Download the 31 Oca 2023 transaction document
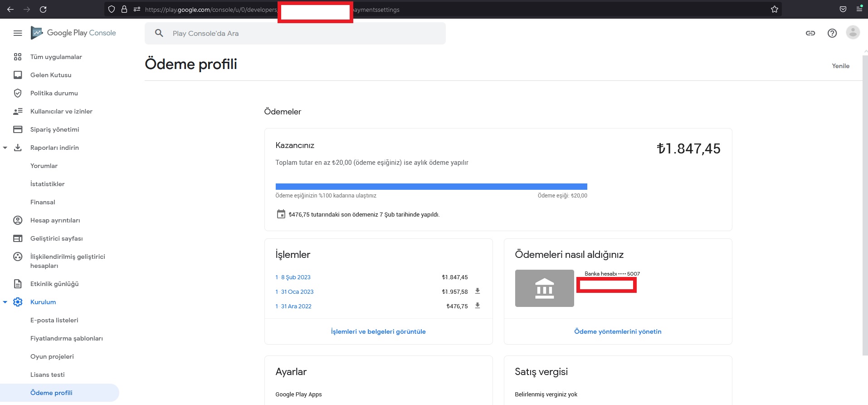868x405 pixels. click(478, 291)
